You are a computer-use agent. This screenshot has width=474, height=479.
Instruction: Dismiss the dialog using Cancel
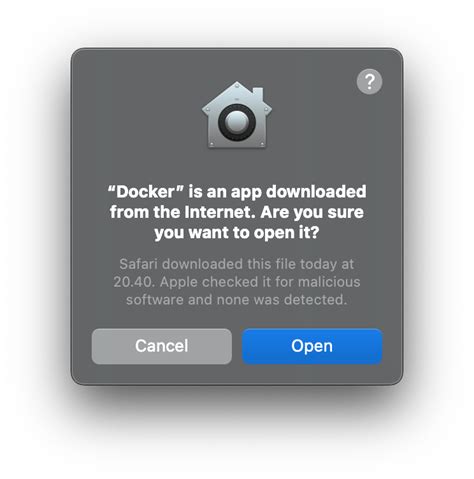click(x=162, y=346)
